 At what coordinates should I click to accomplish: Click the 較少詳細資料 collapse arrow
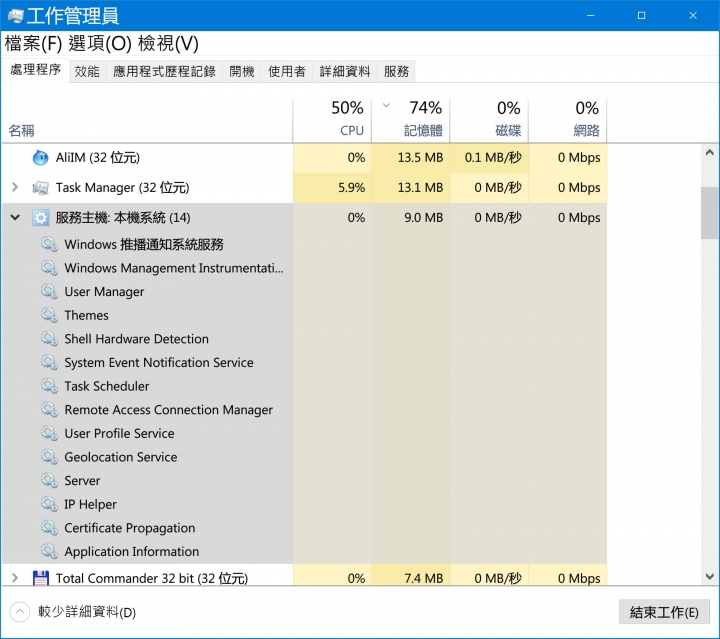19,612
